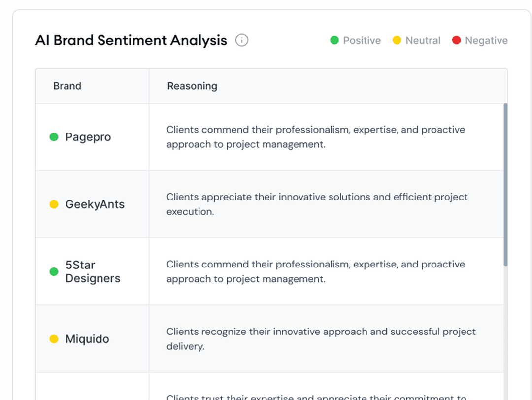Click the yellow Neutral legend dot
532x400 pixels.
[x=397, y=40]
